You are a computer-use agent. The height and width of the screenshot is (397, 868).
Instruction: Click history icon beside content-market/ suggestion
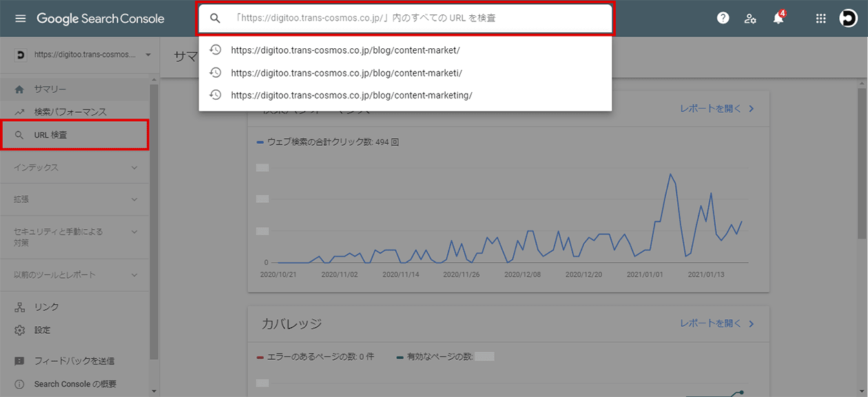215,50
